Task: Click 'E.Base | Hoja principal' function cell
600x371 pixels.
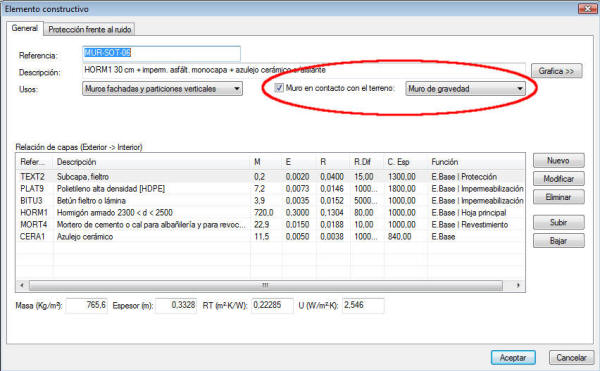Action: tap(469, 212)
